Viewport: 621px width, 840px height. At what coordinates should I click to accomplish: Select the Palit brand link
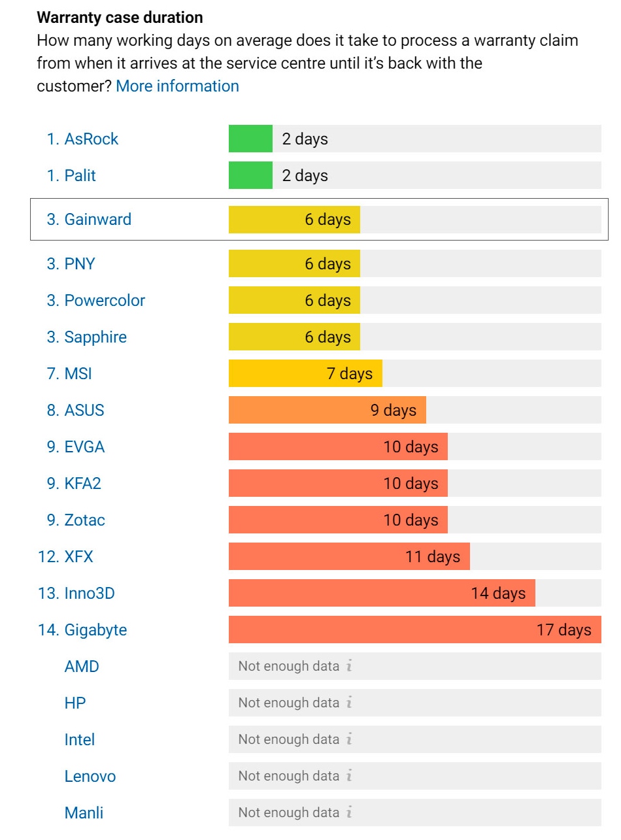80,176
